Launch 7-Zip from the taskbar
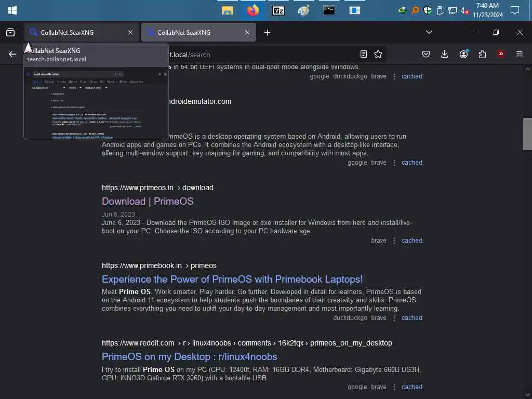The height and width of the screenshot is (399, 532). tap(278, 10)
